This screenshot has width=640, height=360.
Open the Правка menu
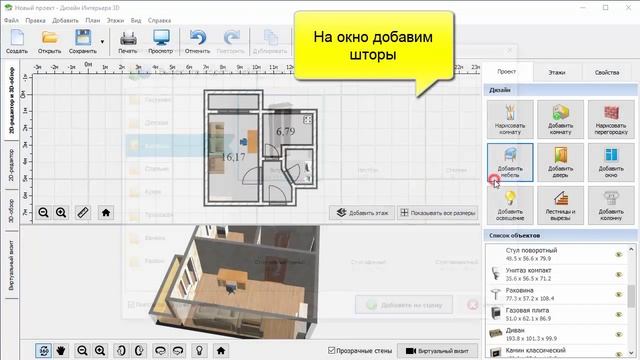pyautogui.click(x=35, y=20)
